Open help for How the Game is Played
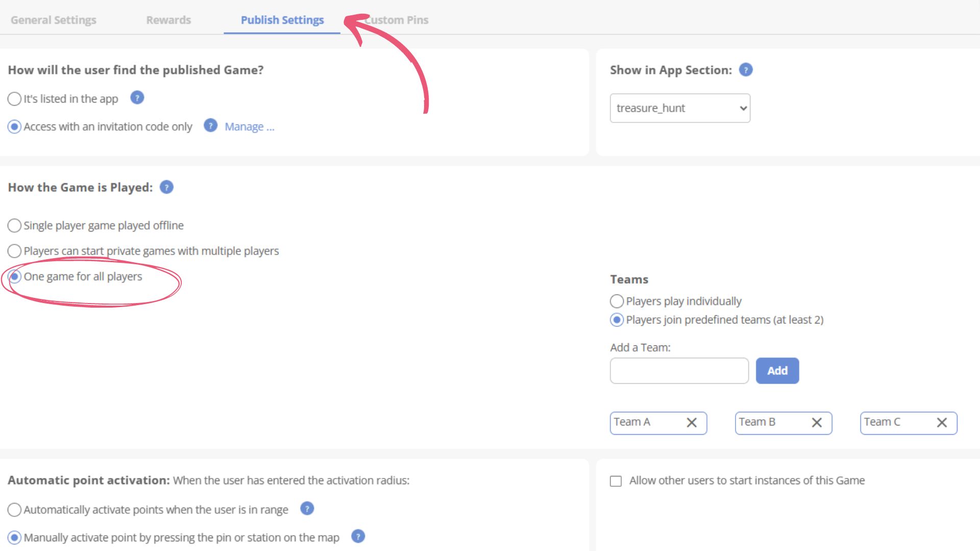980x551 pixels. (x=166, y=187)
